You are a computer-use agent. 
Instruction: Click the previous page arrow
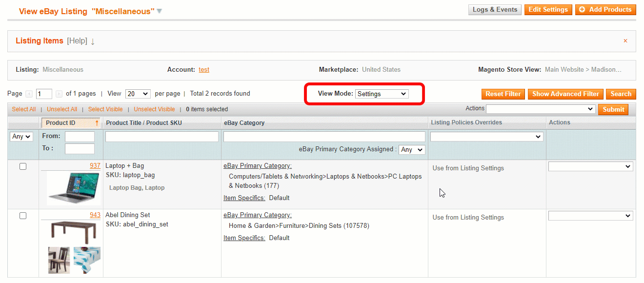click(x=28, y=93)
